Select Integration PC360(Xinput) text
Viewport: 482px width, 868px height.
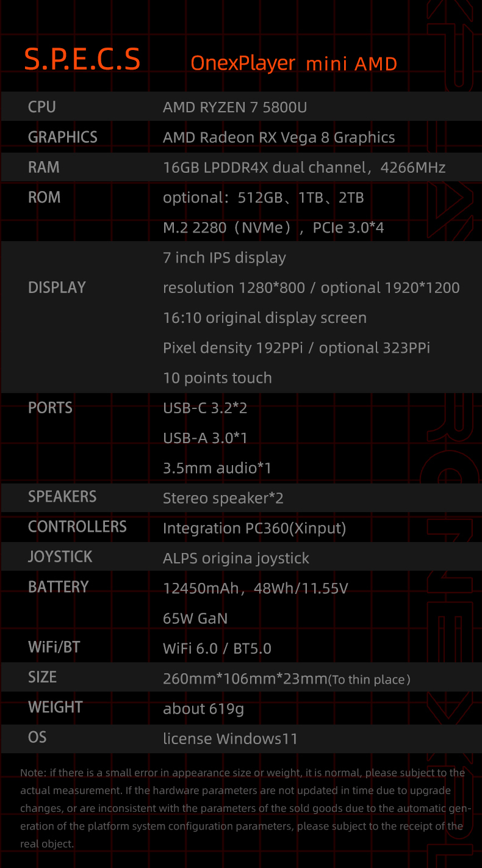(254, 529)
